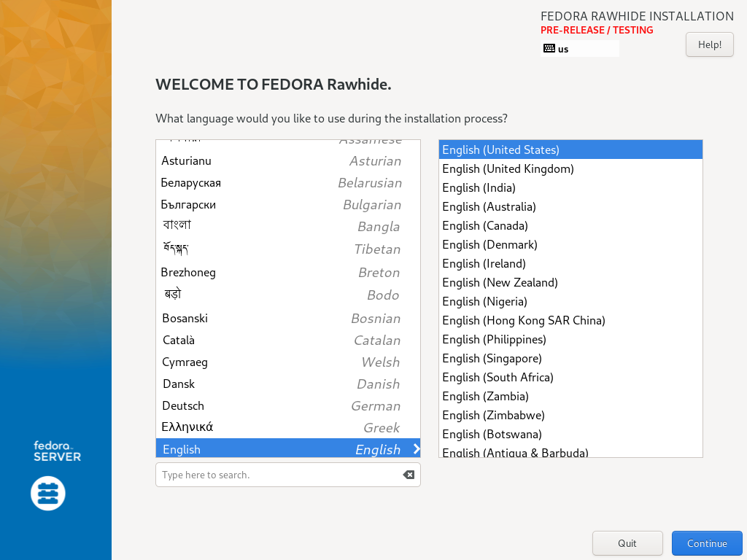Choose English (Nigeria) locale
Image resolution: width=747 pixels, height=560 pixels.
570,302
